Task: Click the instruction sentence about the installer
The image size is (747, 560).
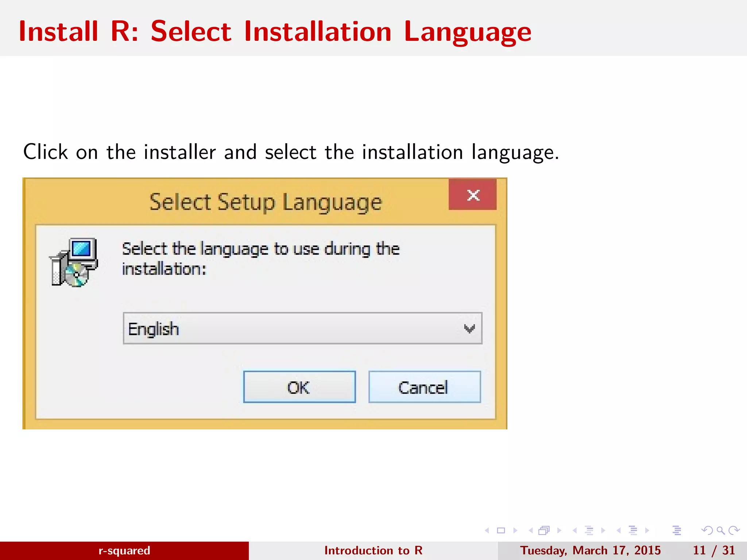Action: (291, 152)
